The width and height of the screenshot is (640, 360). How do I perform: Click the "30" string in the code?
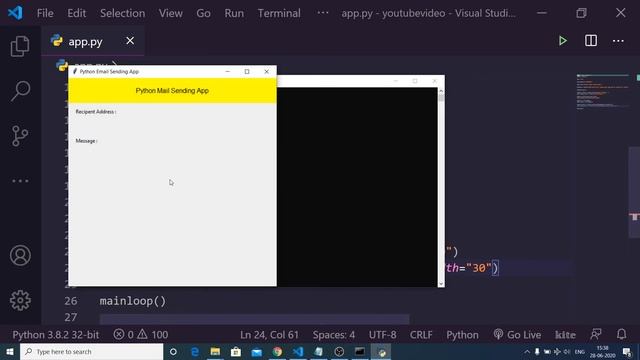pos(478,268)
